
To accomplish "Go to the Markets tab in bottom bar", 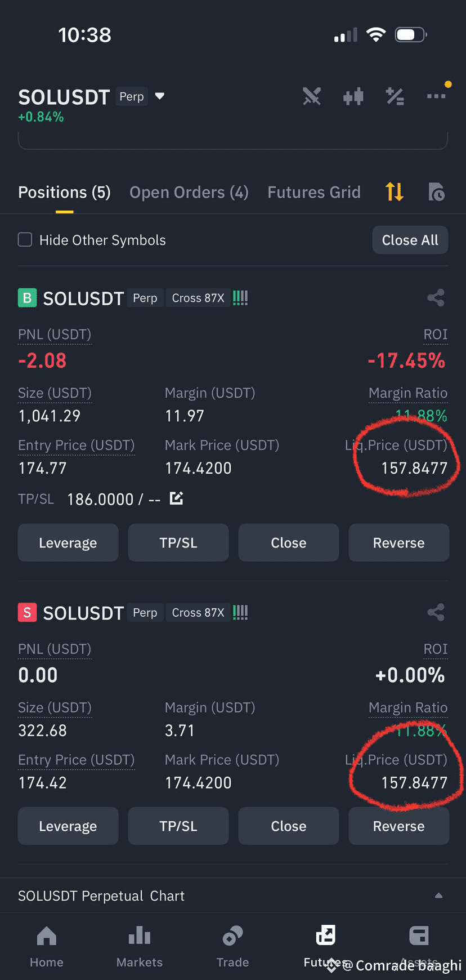I will 140,947.
